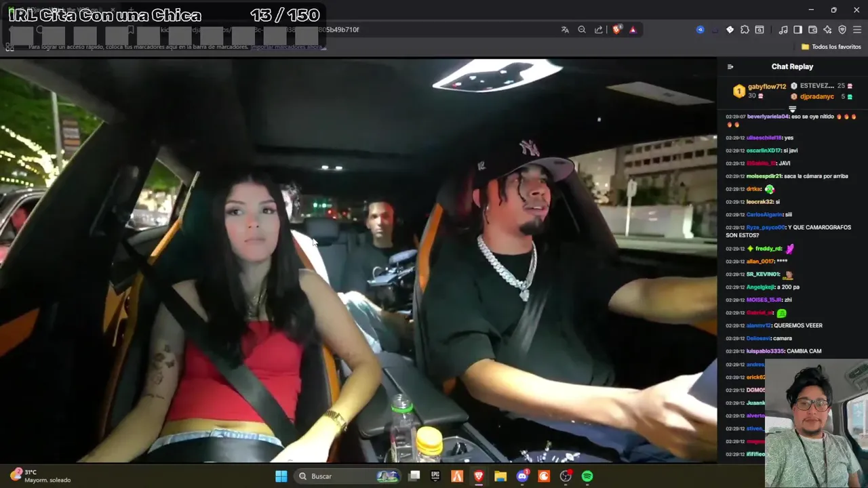Click chat username luispablo3335
The image size is (868, 488).
point(765,352)
